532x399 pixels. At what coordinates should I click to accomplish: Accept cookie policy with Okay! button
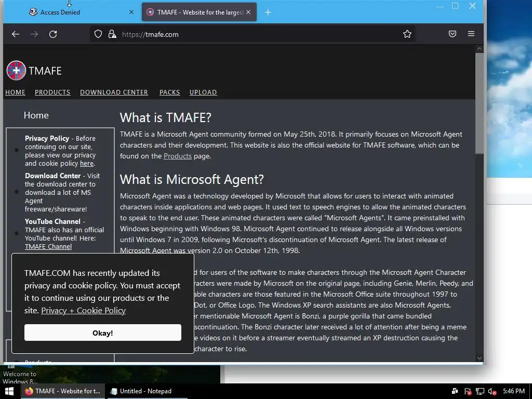103,332
